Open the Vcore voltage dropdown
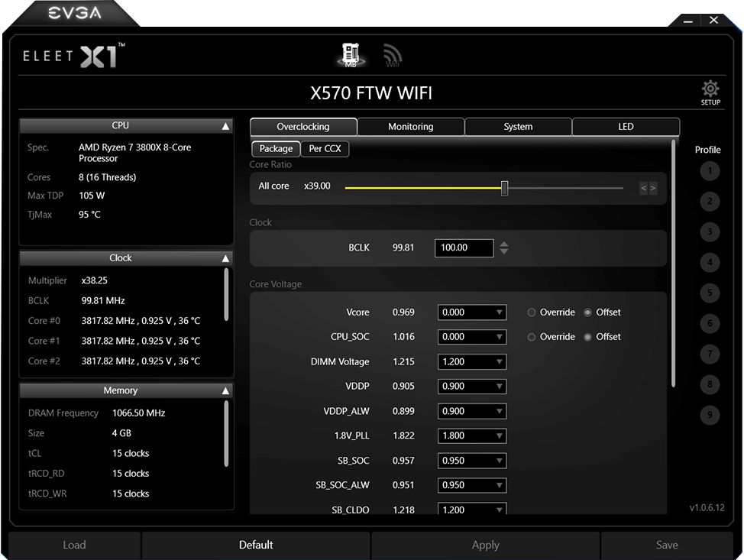The image size is (744, 560). click(x=471, y=312)
